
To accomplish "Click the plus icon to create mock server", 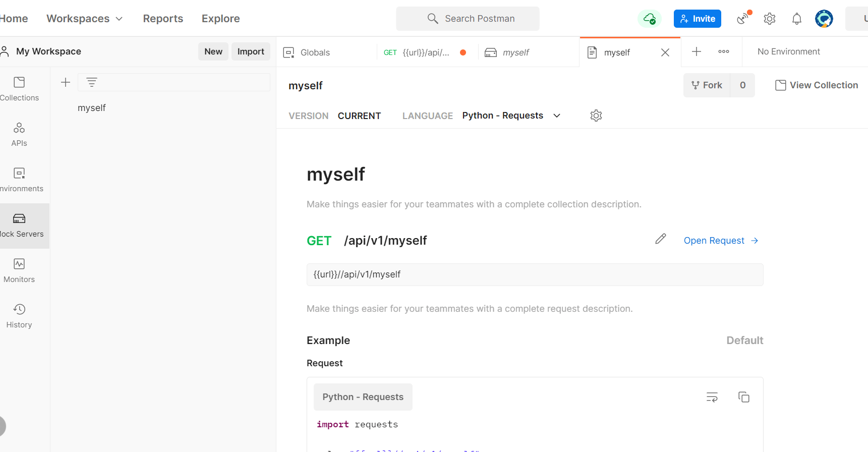I will [66, 82].
